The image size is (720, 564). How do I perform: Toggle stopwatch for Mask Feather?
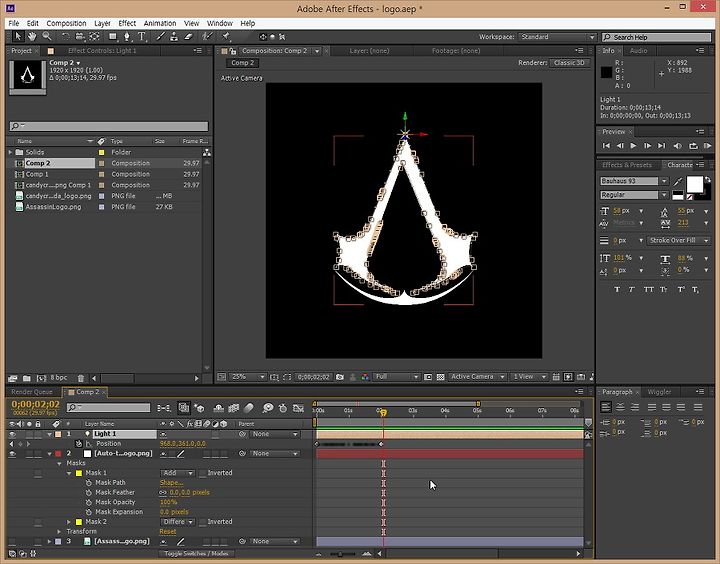click(x=89, y=492)
